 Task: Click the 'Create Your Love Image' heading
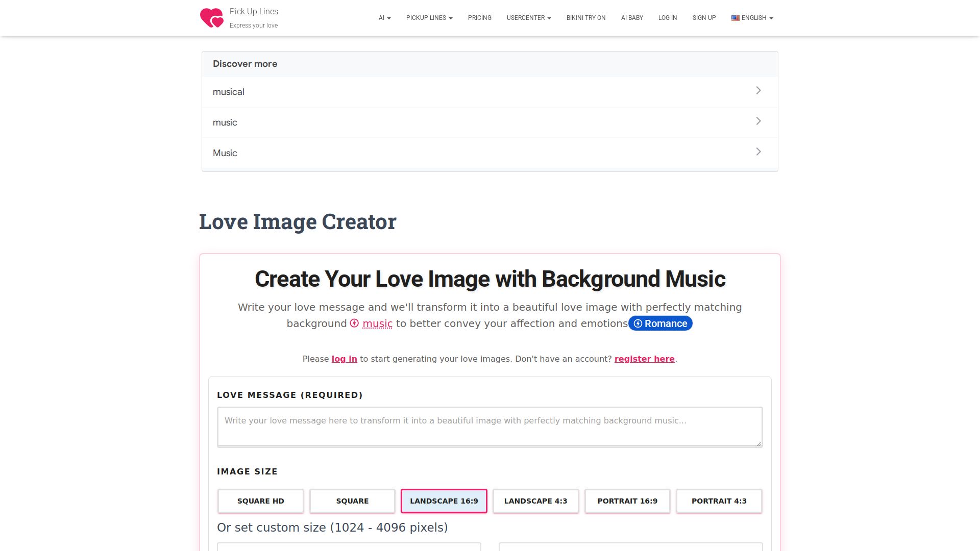pyautogui.click(x=490, y=279)
